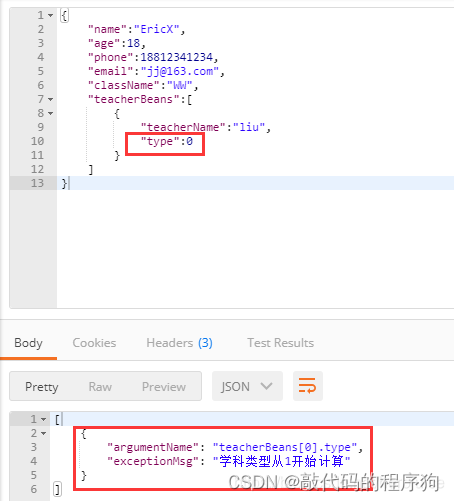
Task: Collapse the fold arrow on request line 8
Action: tap(50, 113)
